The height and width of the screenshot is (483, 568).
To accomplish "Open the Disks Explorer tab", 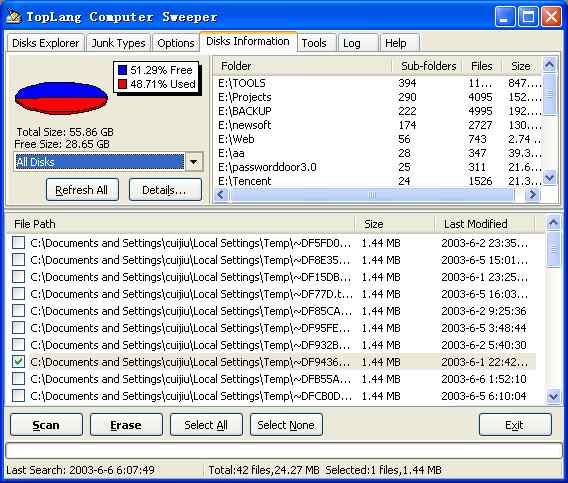I will [45, 43].
